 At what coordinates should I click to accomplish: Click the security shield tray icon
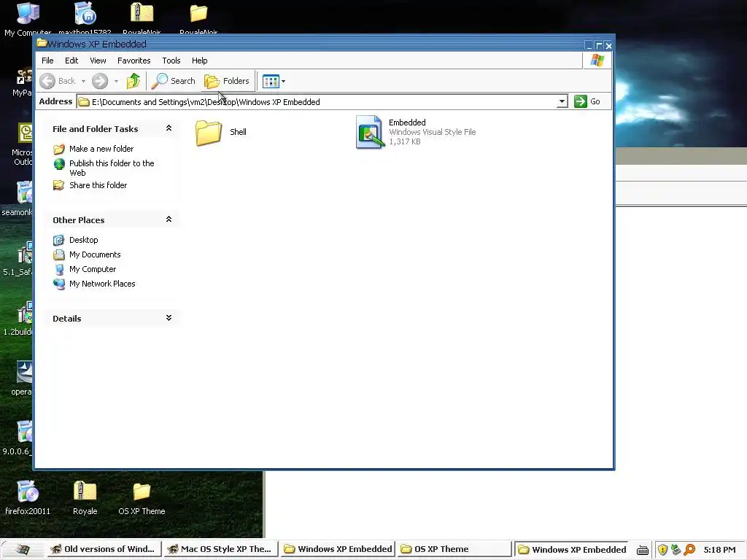point(662,550)
